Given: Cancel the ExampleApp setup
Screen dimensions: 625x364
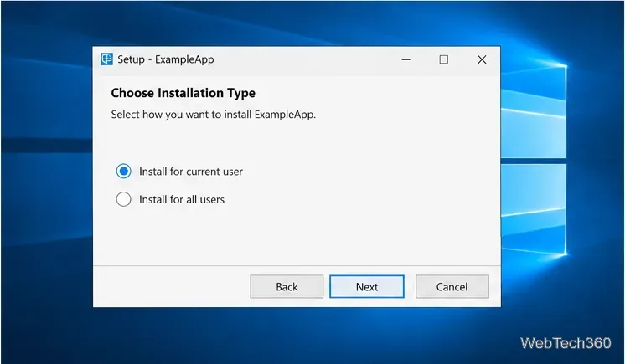Looking at the screenshot, I should (x=452, y=286).
